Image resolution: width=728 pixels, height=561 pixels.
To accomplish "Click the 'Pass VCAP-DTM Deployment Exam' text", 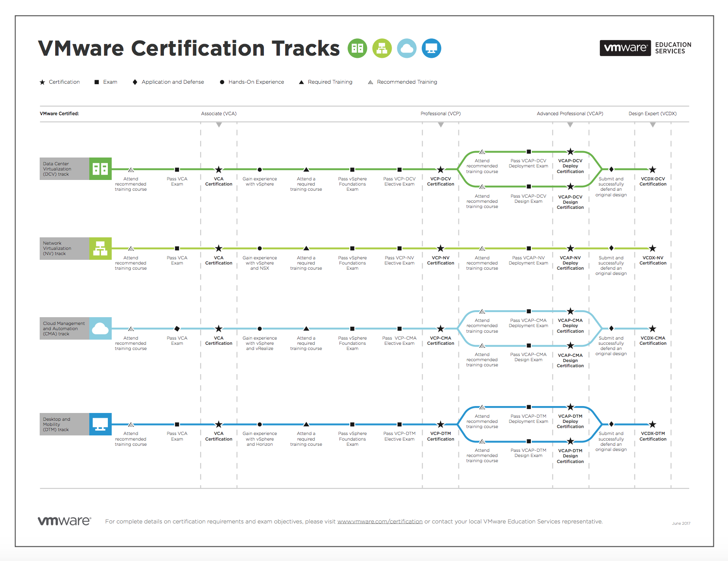I will (x=528, y=419).
